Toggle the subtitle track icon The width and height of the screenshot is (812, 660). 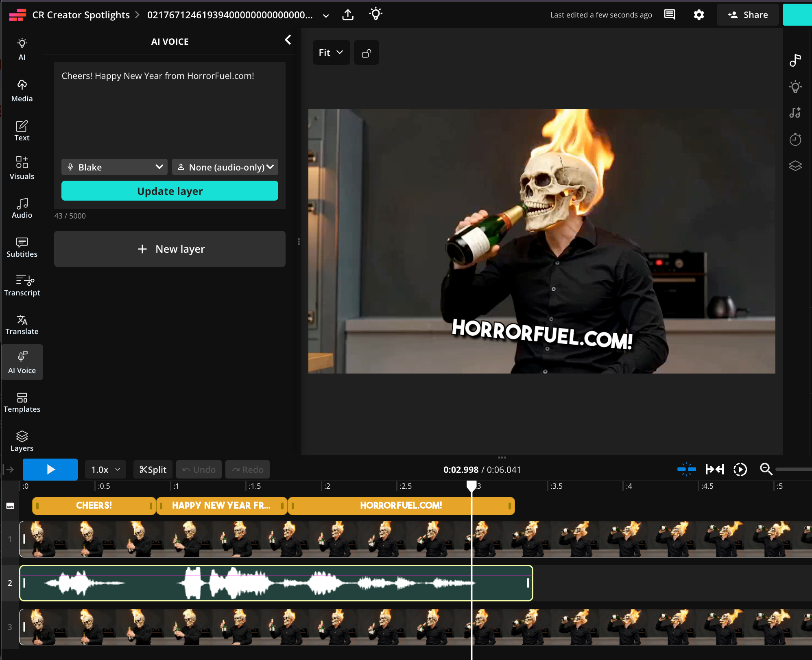click(10, 506)
